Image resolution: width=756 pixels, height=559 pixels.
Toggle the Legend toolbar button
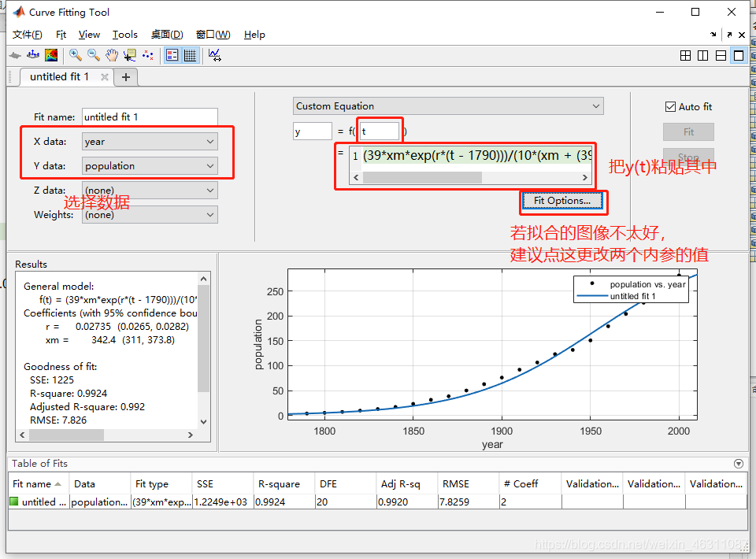[x=172, y=55]
